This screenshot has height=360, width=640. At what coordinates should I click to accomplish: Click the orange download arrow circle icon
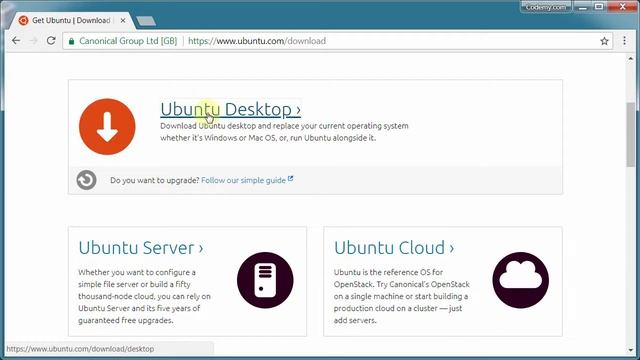coord(107,127)
